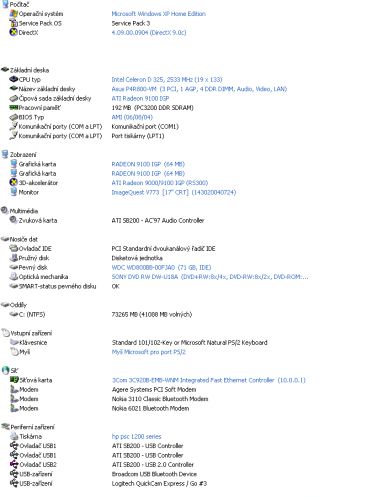Click the SMART-status pevného disku icon
This screenshot has height=500, width=367.
pos(14,286)
